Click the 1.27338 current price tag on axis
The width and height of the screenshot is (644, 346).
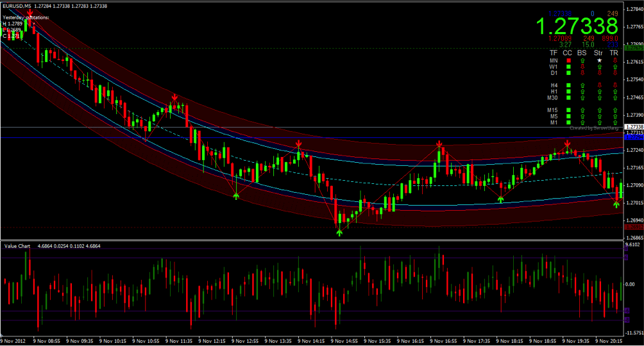click(633, 128)
